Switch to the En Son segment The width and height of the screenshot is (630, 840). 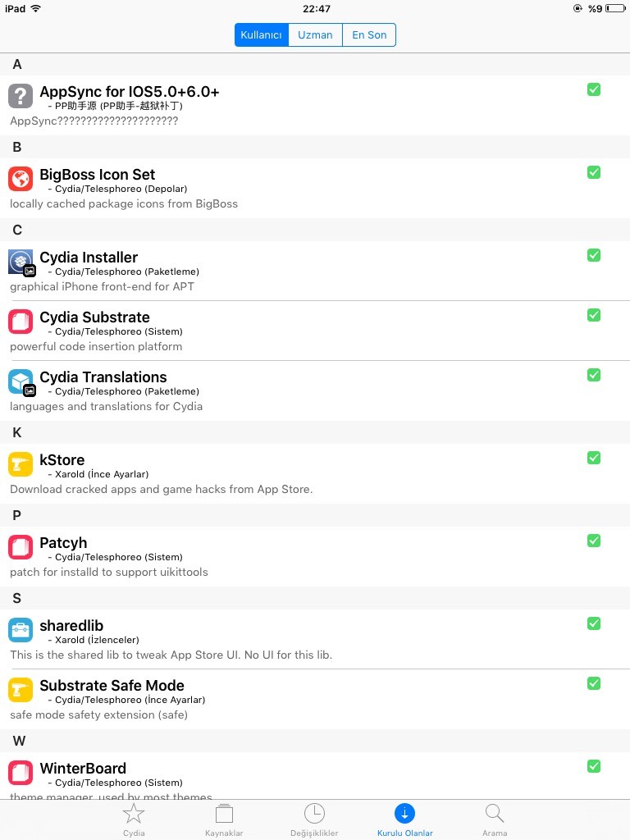pos(369,34)
